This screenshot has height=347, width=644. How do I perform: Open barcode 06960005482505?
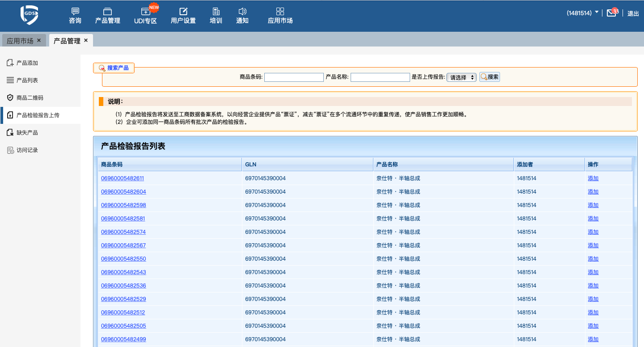(x=123, y=326)
